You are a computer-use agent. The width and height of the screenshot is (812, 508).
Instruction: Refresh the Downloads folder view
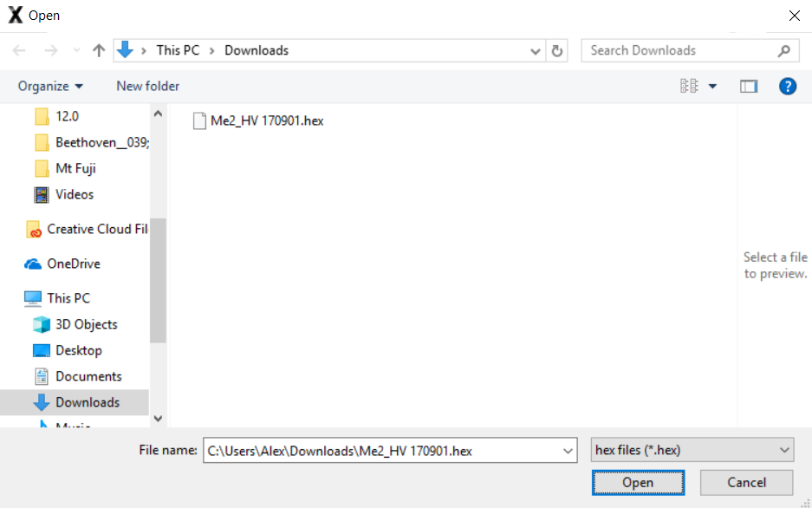pos(557,51)
